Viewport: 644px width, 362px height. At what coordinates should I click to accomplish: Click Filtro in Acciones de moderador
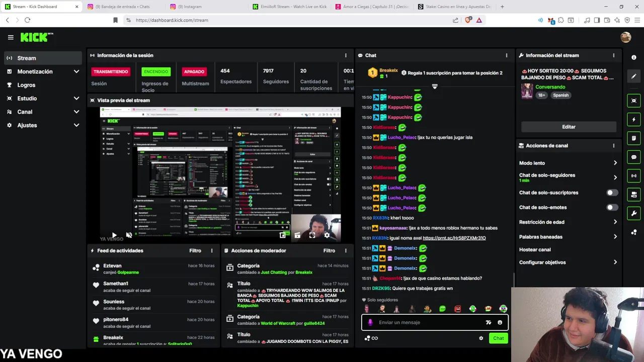(x=329, y=250)
